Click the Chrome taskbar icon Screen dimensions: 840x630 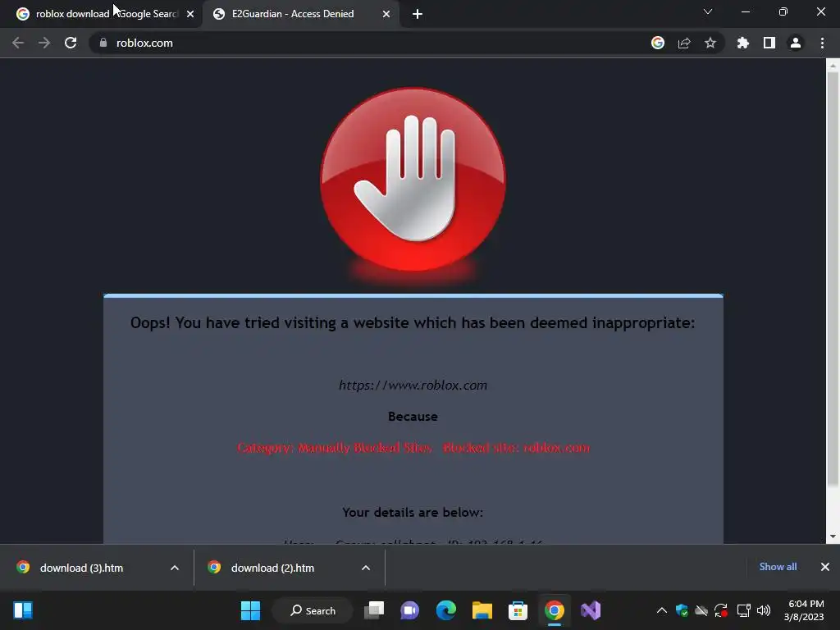555,610
